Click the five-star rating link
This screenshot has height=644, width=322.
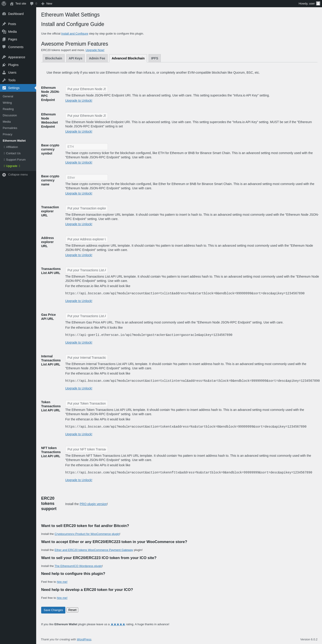[118, 624]
